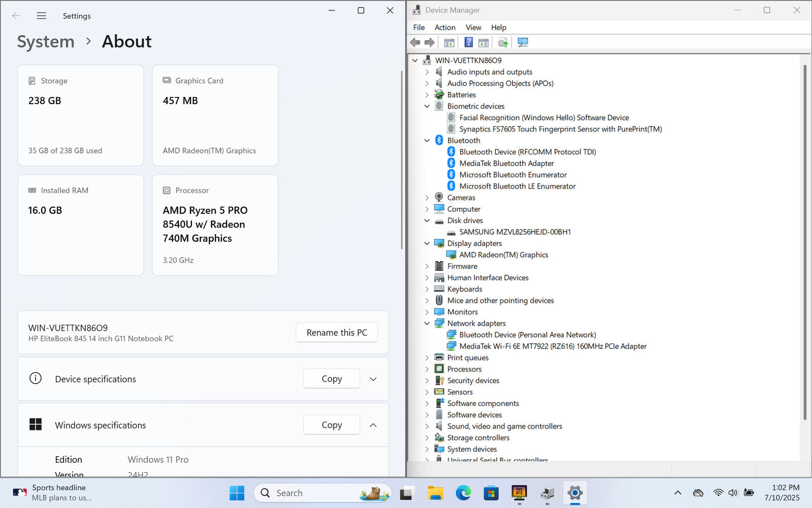Click Scan for hardware changes toolbar icon
The height and width of the screenshot is (508, 812).
coord(523,42)
